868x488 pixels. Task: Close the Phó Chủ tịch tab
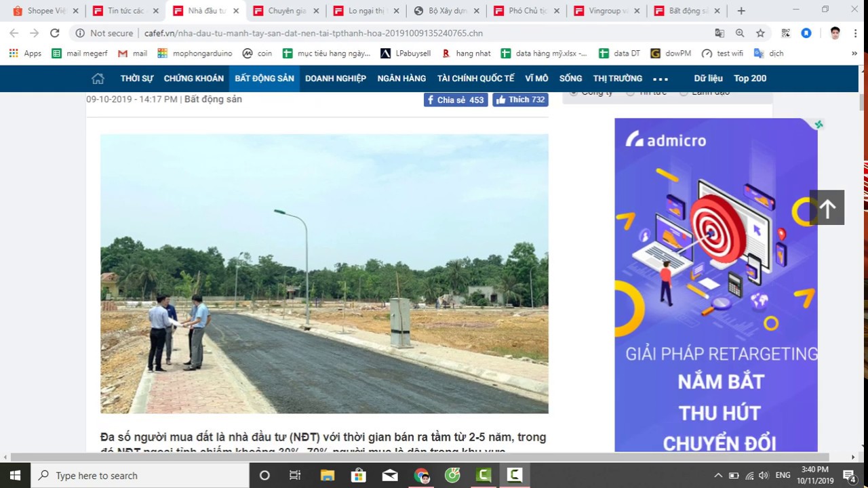557,11
